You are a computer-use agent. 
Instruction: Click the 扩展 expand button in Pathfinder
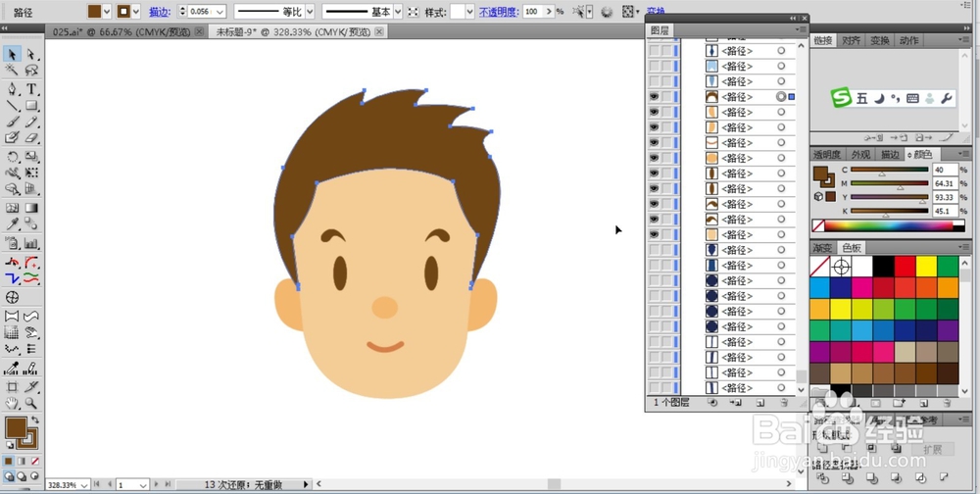tap(933, 449)
